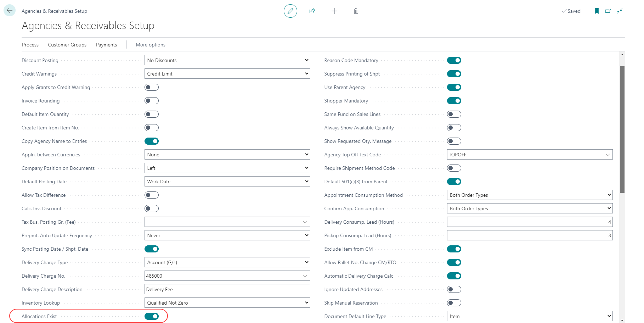This screenshot has width=644, height=323.
Task: Click the pencil edit icon
Action: click(290, 11)
